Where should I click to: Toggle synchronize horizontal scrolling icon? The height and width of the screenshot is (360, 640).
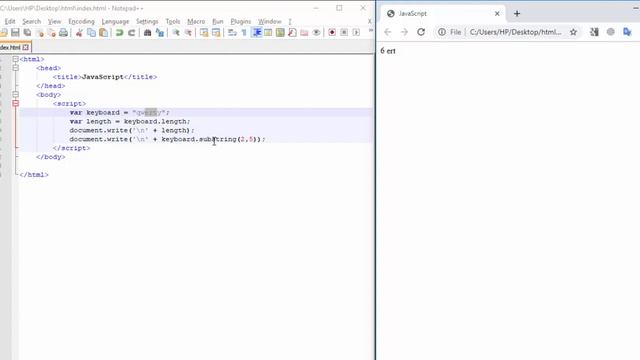coord(216,33)
